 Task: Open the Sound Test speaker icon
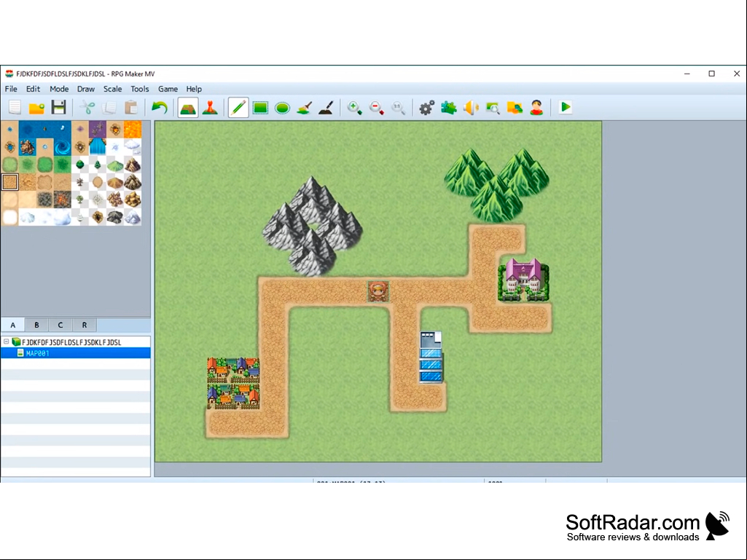coord(471,107)
